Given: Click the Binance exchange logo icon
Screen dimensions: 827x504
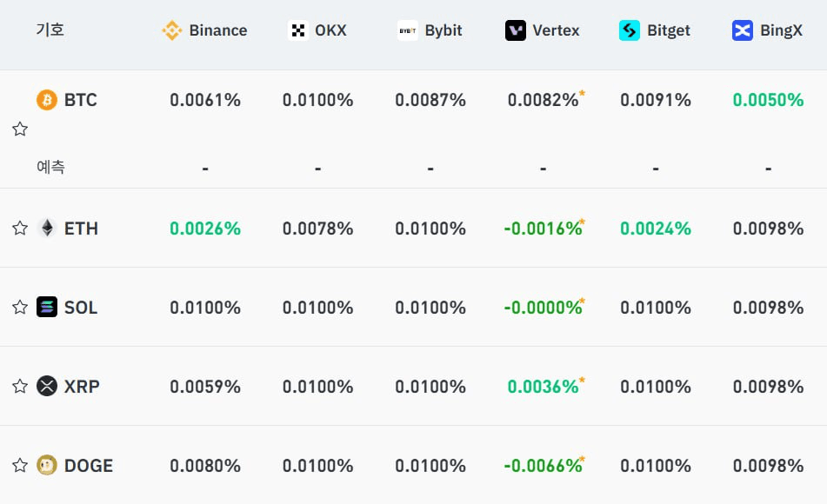Looking at the screenshot, I should pos(172,30).
